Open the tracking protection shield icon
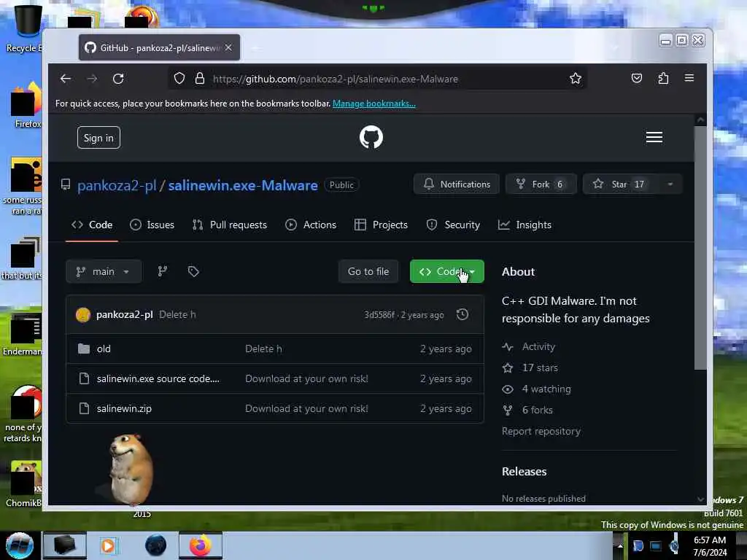Screen dimensions: 747x560 tap(179, 79)
